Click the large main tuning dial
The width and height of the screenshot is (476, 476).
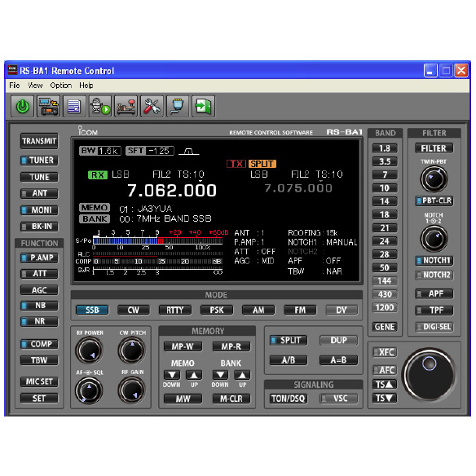430,375
